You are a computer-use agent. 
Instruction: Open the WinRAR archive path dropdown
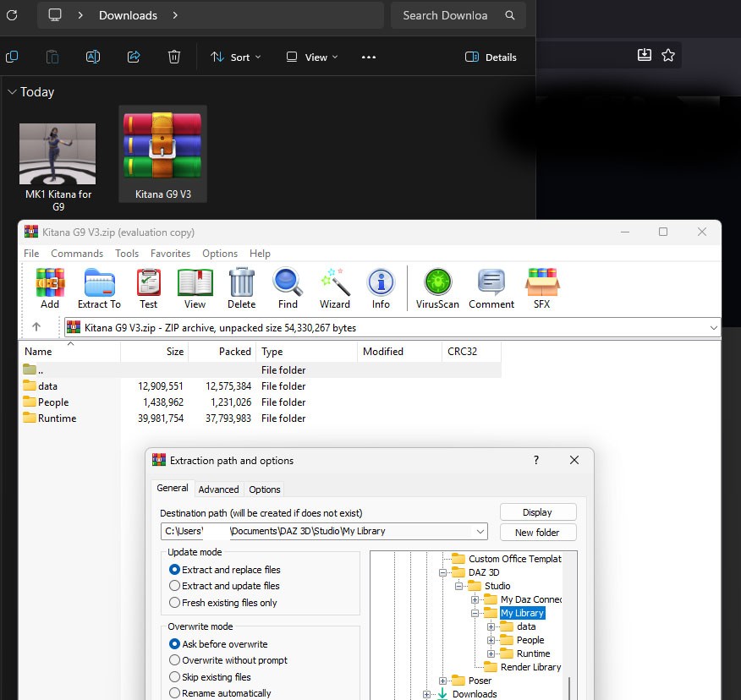[713, 327]
